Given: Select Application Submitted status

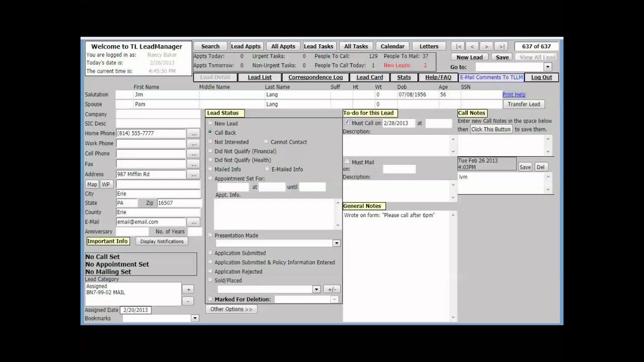Looking at the screenshot, I should (210, 253).
